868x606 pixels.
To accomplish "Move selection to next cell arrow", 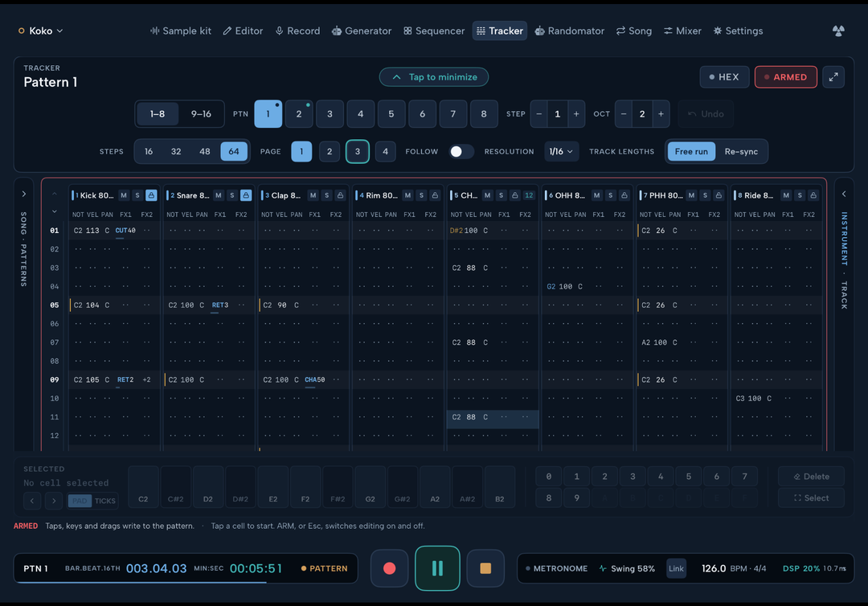I will click(54, 501).
